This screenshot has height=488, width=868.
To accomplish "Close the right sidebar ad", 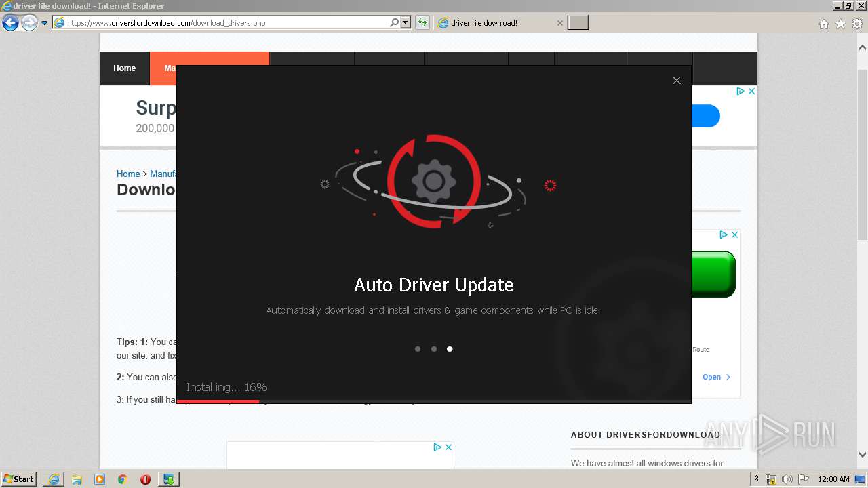I will click(x=734, y=235).
